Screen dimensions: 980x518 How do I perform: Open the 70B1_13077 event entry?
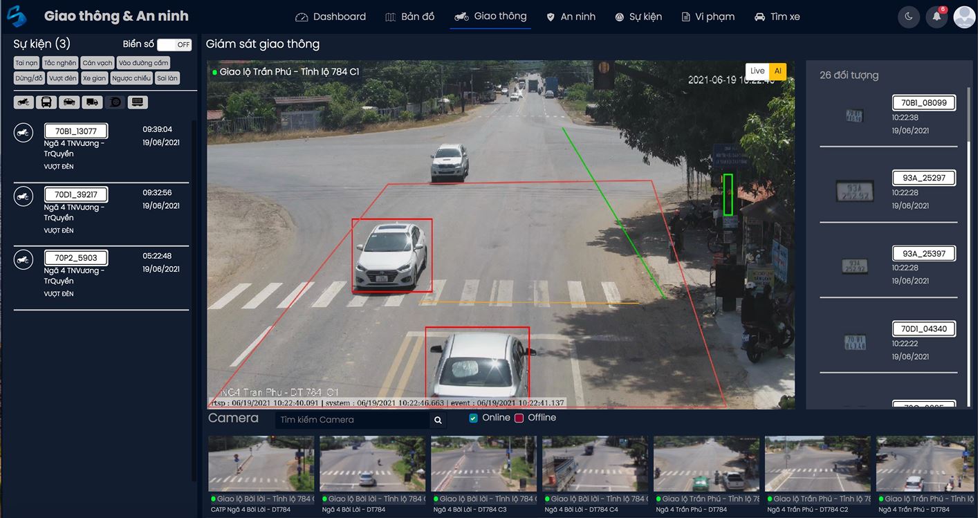(102, 149)
